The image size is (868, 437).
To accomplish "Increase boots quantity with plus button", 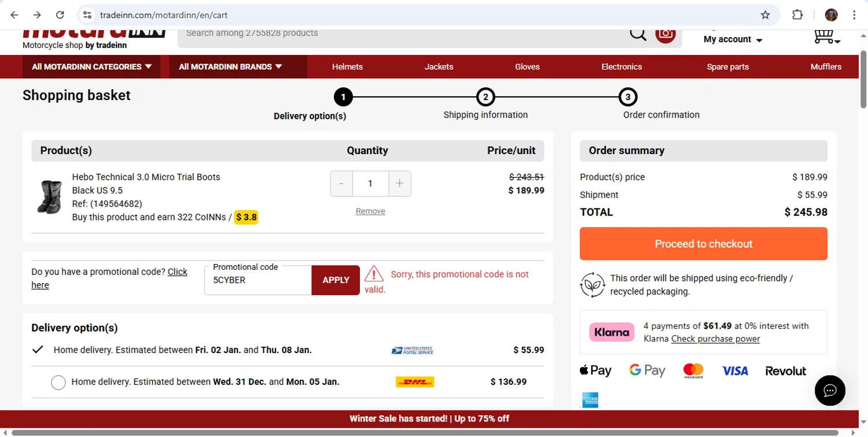I will [x=399, y=183].
